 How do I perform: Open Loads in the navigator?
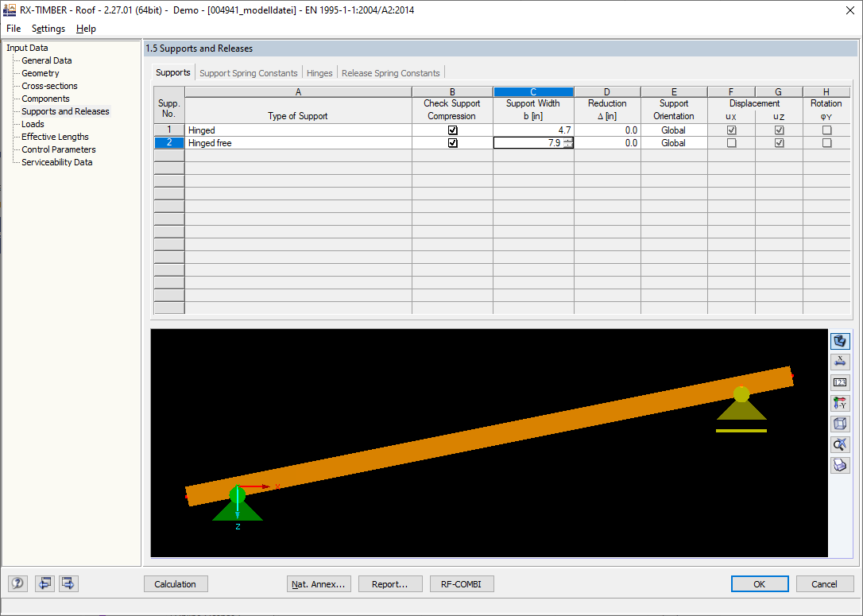[33, 124]
